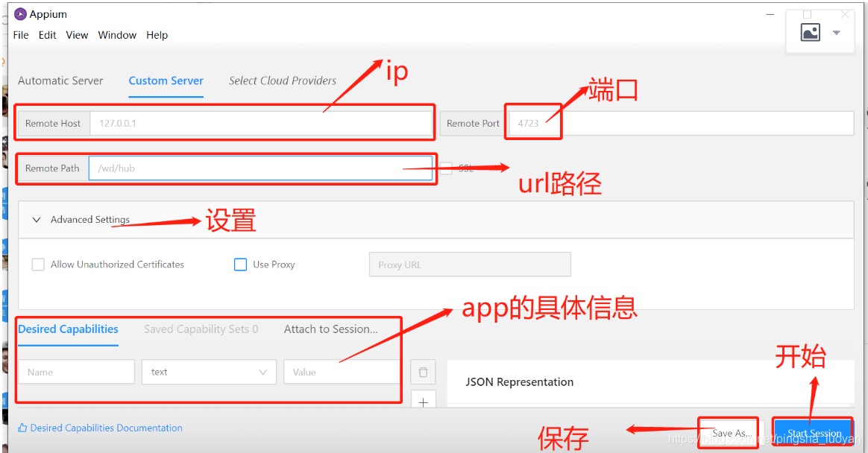Switch to Saved Capability Sets tab
Screen dimensions: 868x453
pyautogui.click(x=201, y=329)
